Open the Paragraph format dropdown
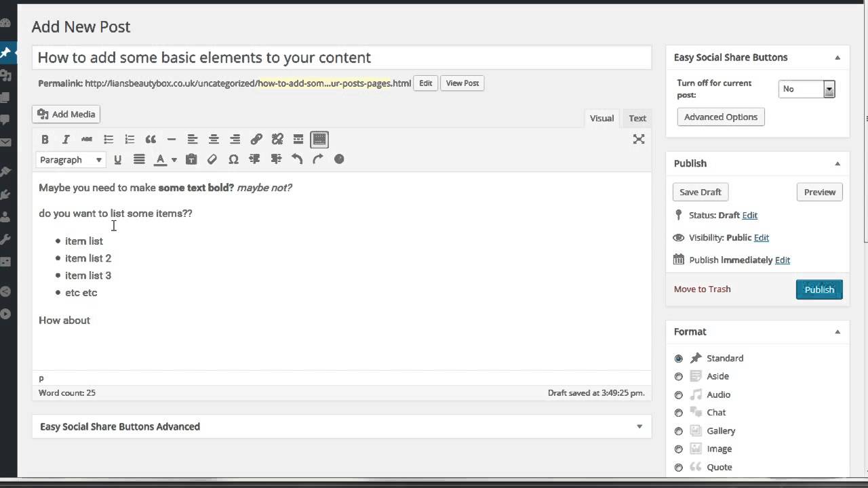 point(71,160)
